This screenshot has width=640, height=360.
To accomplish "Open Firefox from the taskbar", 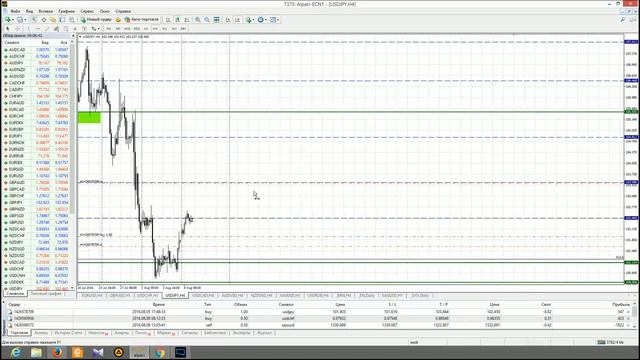I will 57,352.
